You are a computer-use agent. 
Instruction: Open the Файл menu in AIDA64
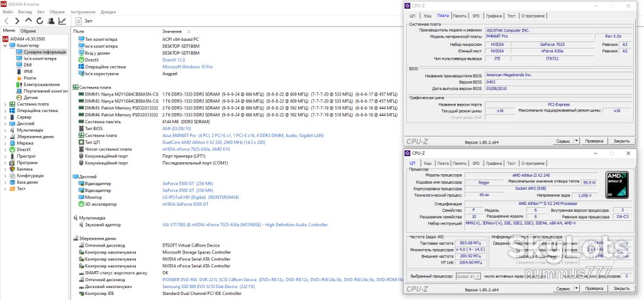coord(8,12)
